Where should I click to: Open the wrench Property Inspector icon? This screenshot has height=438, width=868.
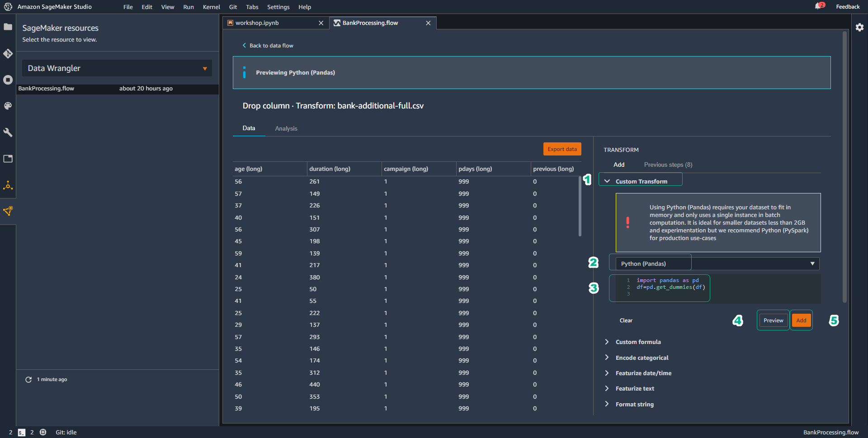8,132
